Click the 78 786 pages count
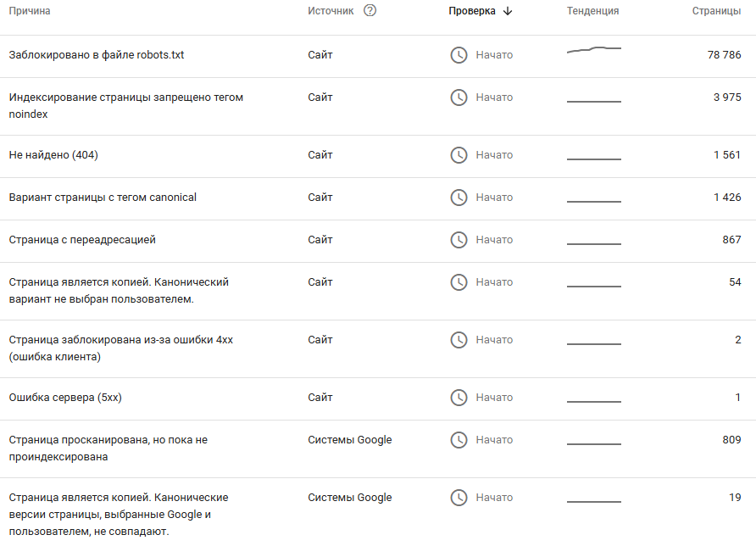This screenshot has height=546, width=756. click(x=724, y=55)
